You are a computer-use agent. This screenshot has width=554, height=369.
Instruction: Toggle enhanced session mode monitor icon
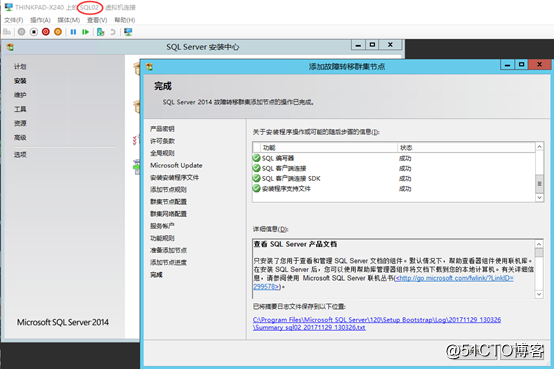click(128, 32)
